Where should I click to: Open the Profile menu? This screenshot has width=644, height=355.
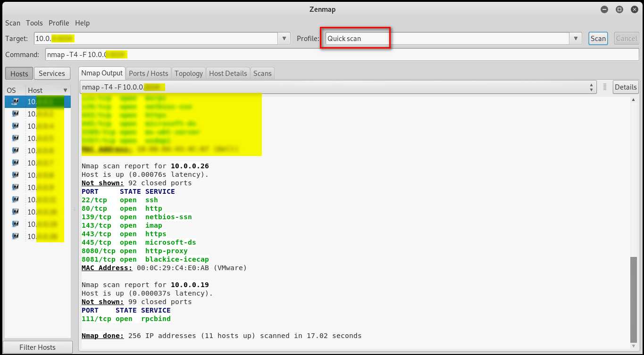click(x=59, y=23)
